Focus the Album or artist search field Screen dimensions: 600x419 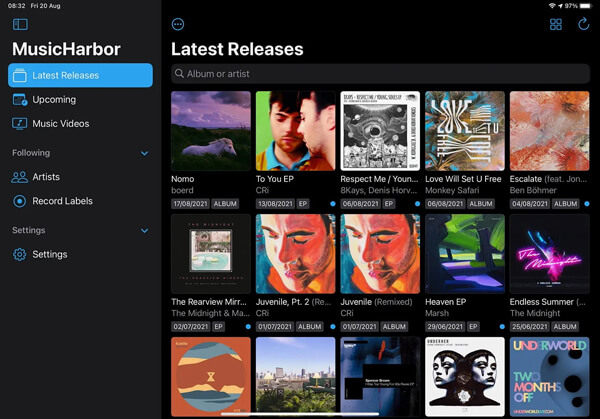tap(380, 74)
